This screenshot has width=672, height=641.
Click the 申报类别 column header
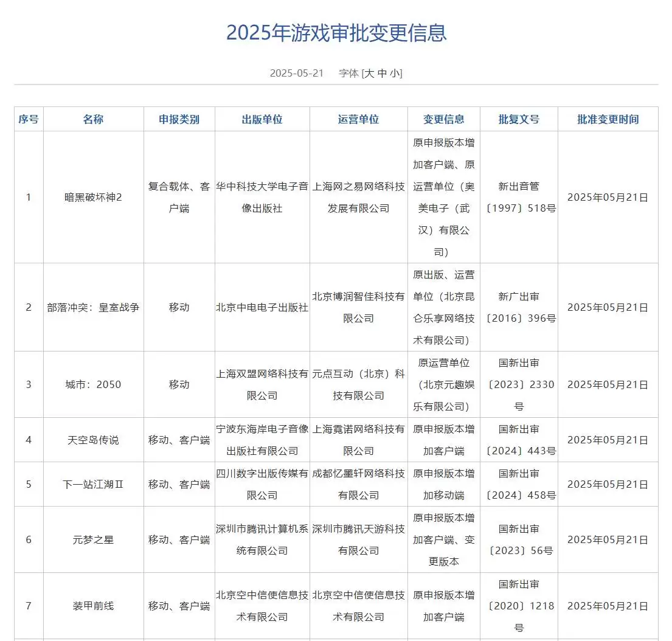[x=179, y=119]
